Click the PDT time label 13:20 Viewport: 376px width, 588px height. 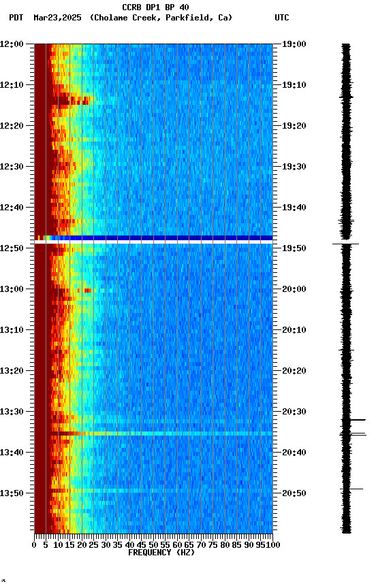pos(12,372)
